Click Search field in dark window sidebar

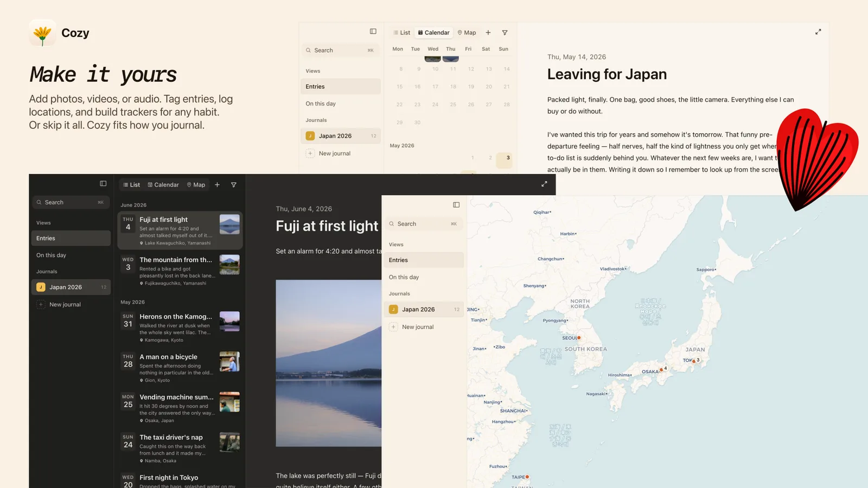71,202
